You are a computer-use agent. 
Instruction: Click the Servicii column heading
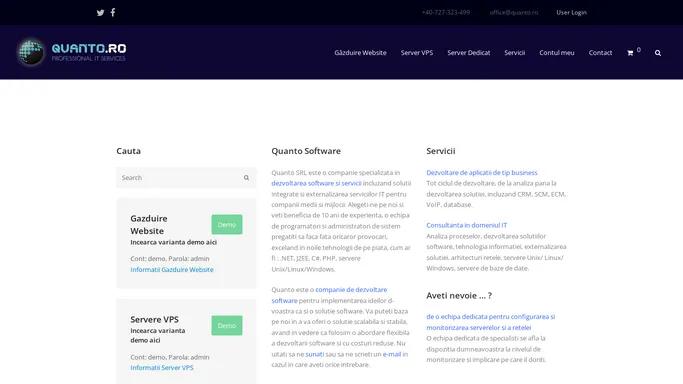pos(441,151)
